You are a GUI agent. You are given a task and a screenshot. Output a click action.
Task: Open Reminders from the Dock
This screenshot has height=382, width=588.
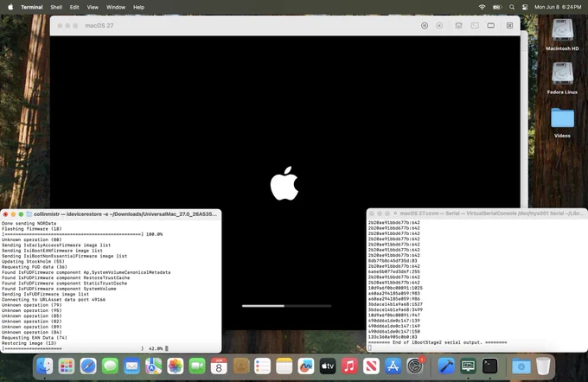click(263, 366)
